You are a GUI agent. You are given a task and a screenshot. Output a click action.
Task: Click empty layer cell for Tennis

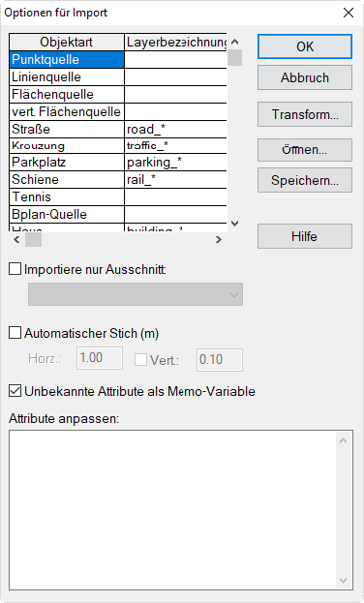176,196
